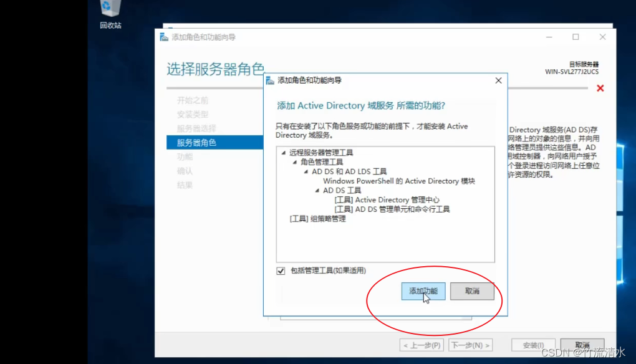
Task: Click 取消 in the add features dialog
Action: [x=472, y=291]
